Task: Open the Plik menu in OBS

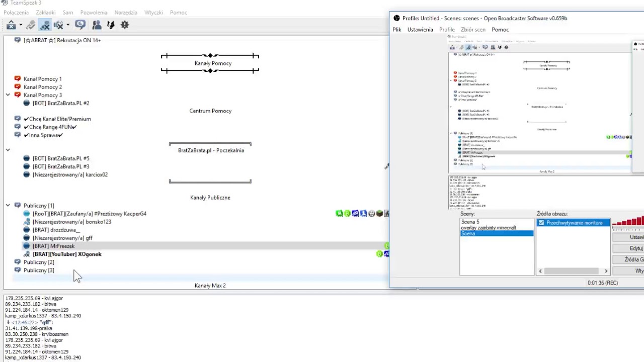Action: [397, 30]
